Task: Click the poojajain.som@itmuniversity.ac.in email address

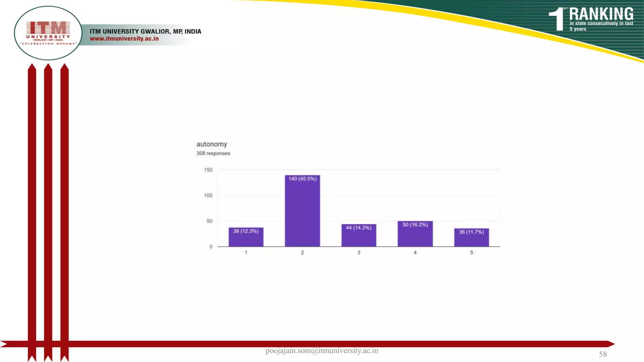Action: tap(322, 351)
